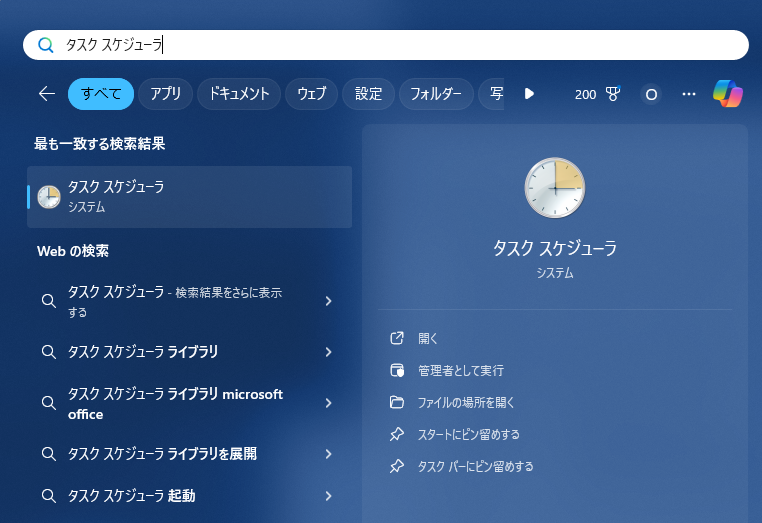Click the search magnifier icon in search box
762x523 pixels.
(46, 45)
